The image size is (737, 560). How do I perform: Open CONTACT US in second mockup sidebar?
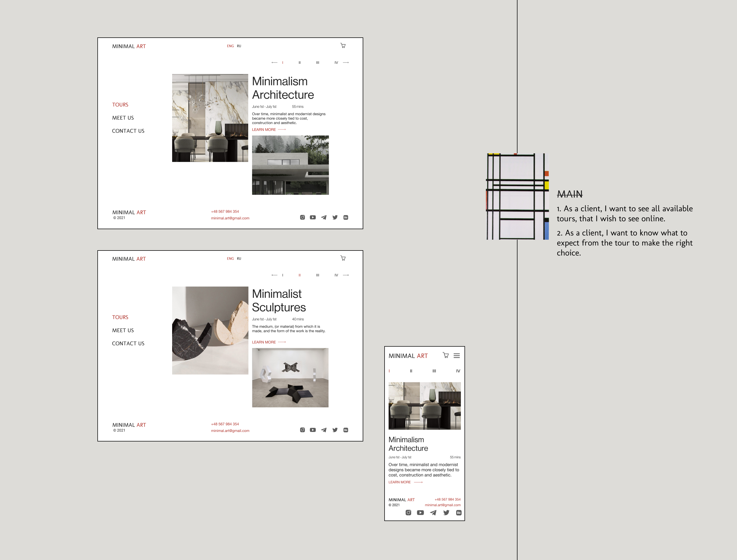[128, 343]
